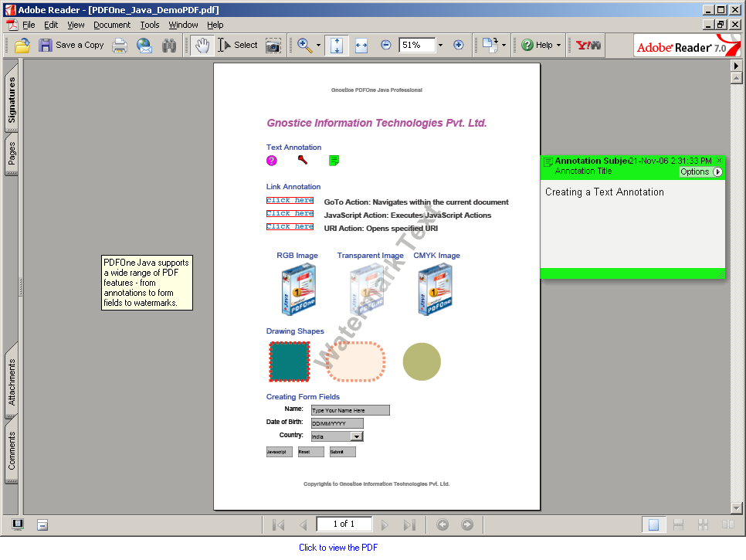Open the Edit menu

coord(51,25)
